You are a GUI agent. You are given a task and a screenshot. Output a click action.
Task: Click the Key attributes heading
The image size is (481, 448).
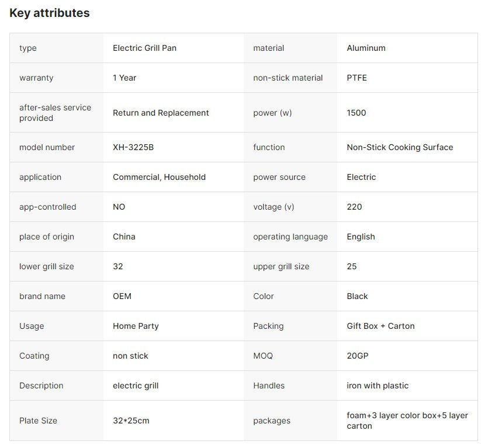tap(50, 13)
